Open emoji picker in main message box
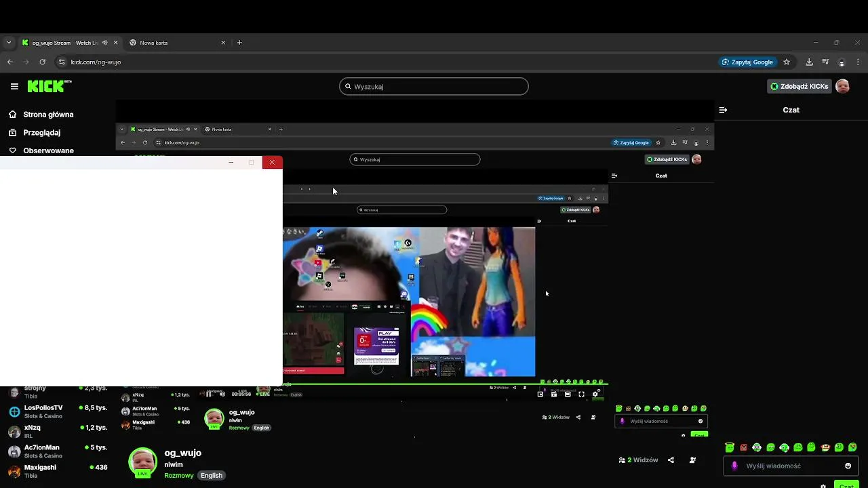 tap(848, 466)
